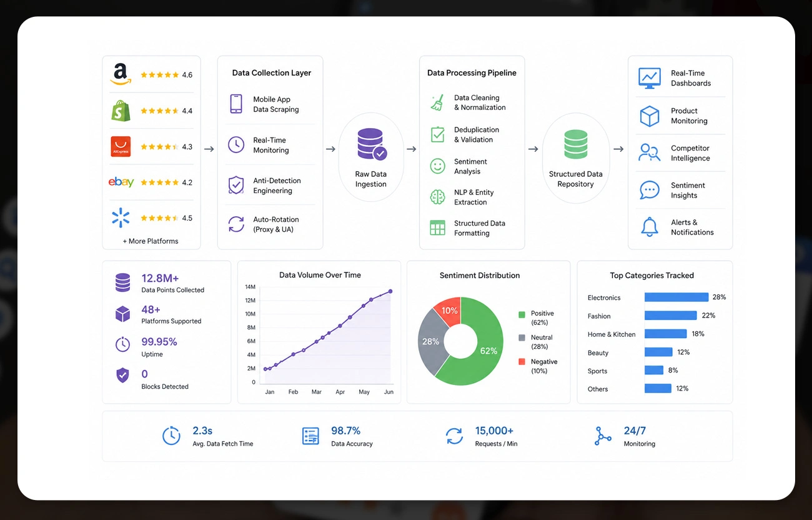
Task: Click the Walmart spark logo
Action: pyautogui.click(x=121, y=217)
